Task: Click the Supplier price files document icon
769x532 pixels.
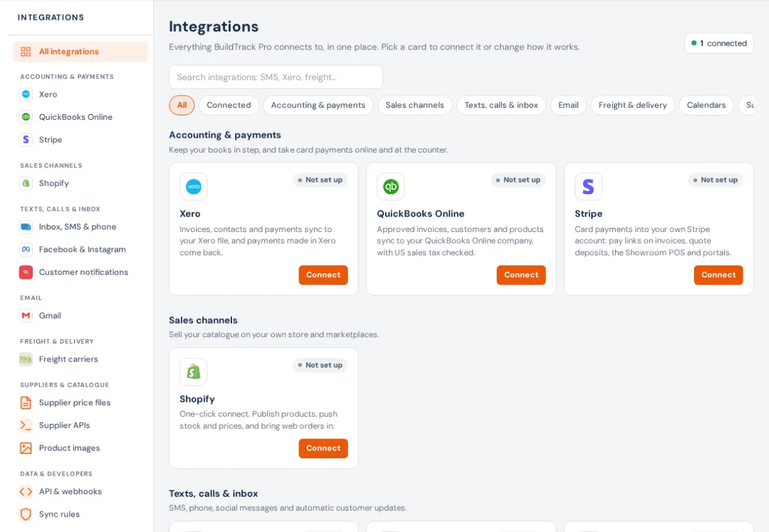Action: tap(26, 403)
